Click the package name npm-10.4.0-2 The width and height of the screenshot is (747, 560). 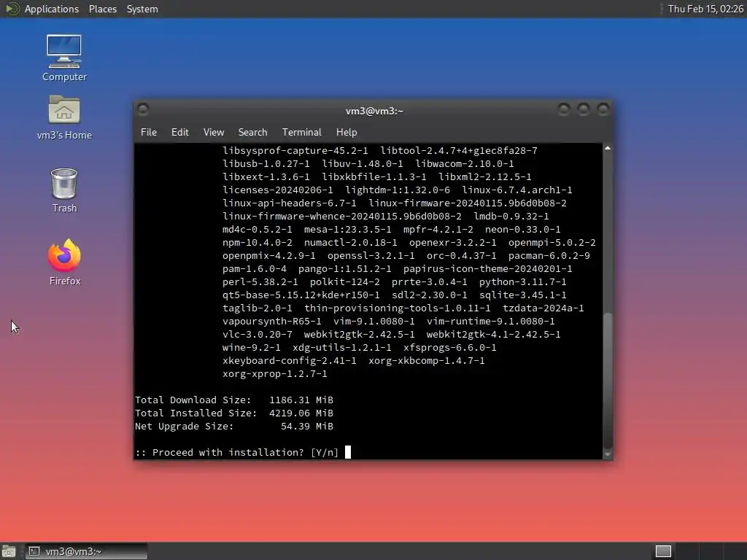pos(258,242)
